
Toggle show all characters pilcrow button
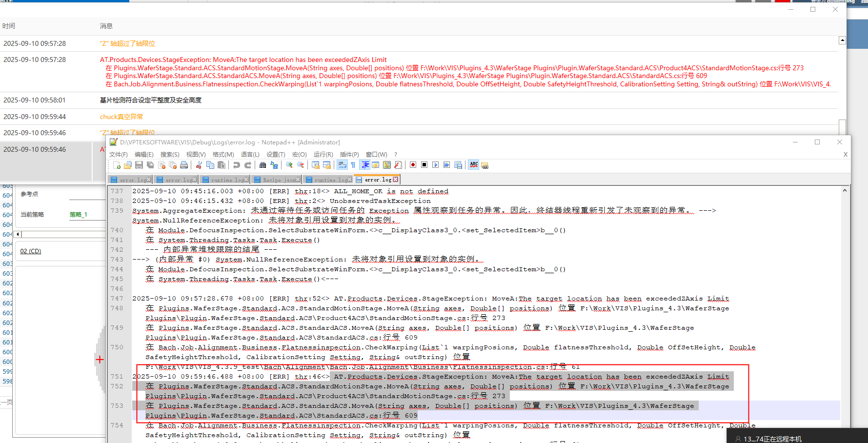353,165
